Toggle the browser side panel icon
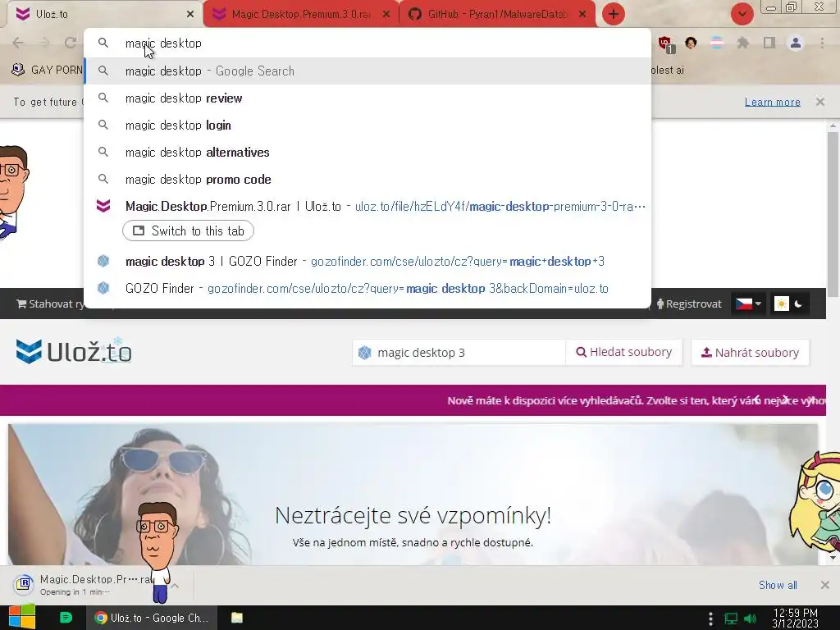The image size is (840, 630). pos(769,43)
